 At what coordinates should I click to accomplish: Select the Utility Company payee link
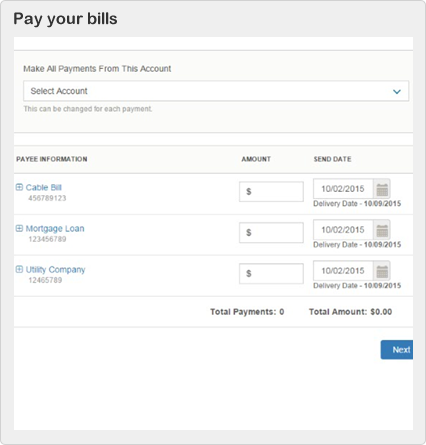pyautogui.click(x=55, y=270)
